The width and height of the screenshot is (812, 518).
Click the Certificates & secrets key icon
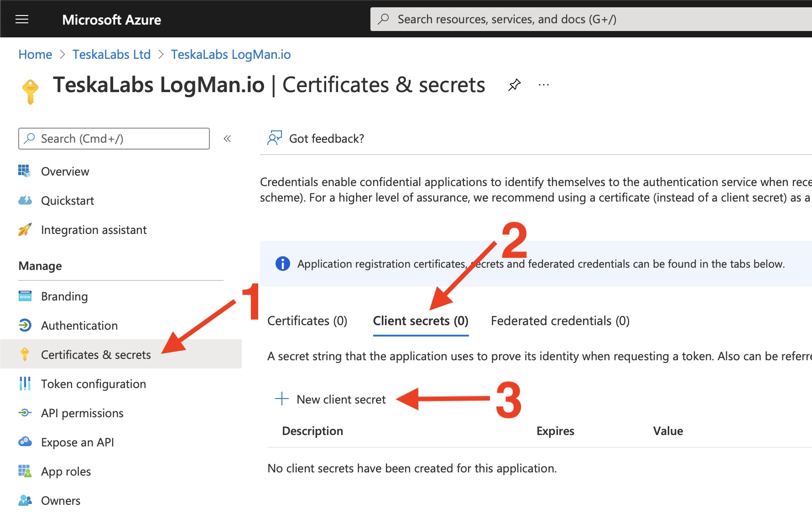(x=25, y=354)
